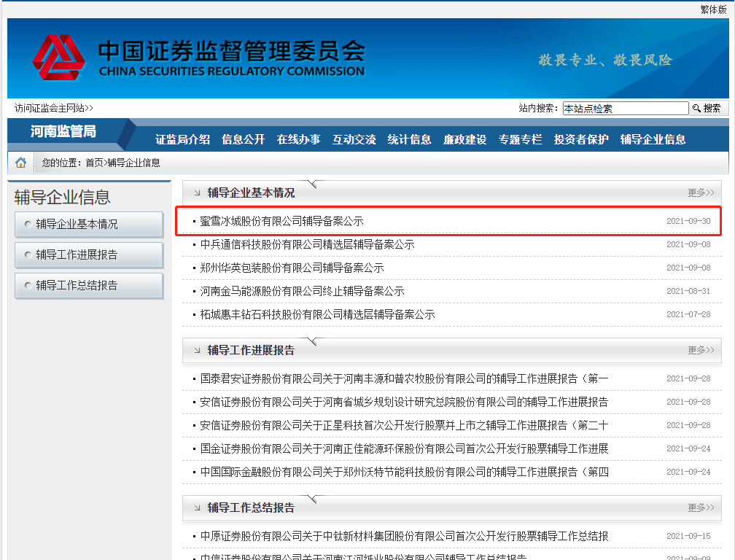The width and height of the screenshot is (735, 560).
Task: Click the 辅导企业基本情况 section heading
Action: pos(252,192)
